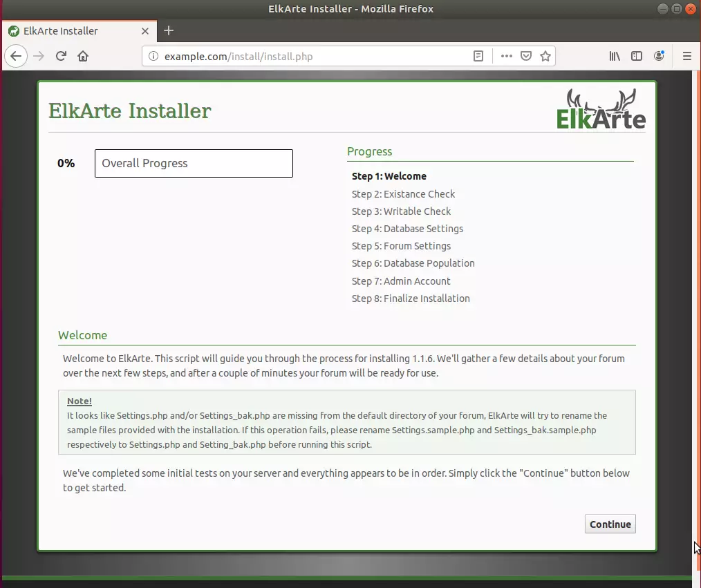The width and height of the screenshot is (701, 588).
Task: Select Step 7: Admin Account
Action: [401, 281]
